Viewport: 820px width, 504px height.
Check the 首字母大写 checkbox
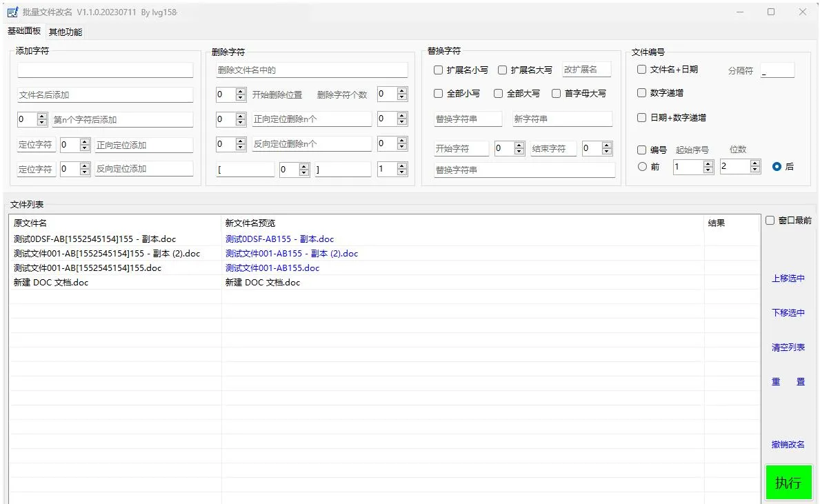[557, 93]
